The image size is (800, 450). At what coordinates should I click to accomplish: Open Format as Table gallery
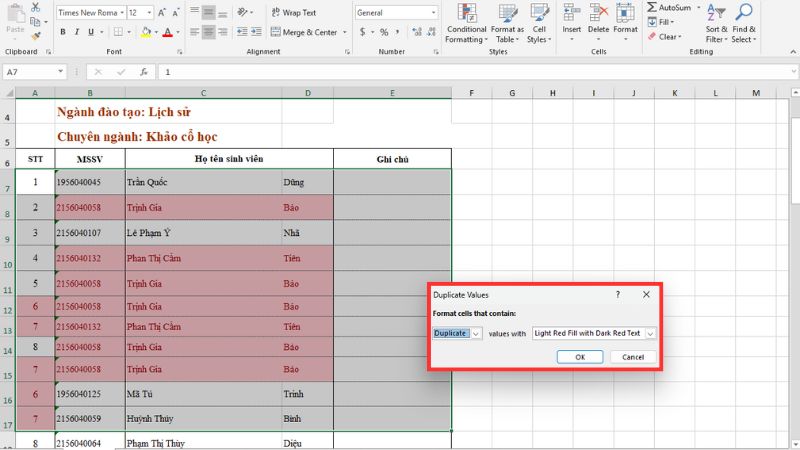[x=507, y=12]
